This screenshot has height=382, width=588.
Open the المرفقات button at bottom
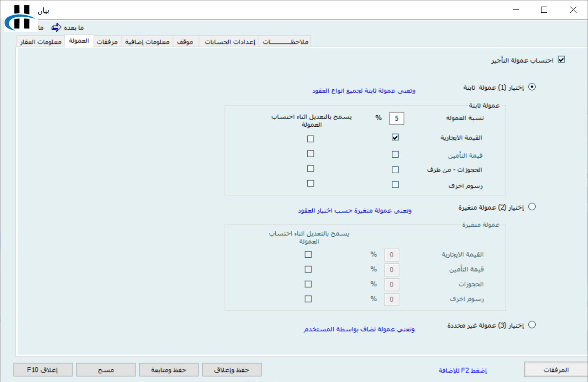tap(555, 370)
